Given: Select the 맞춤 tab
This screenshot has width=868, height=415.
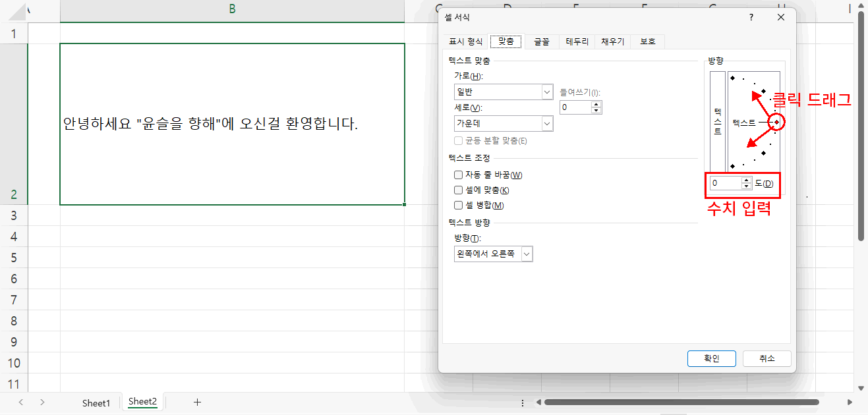Looking at the screenshot, I should click(x=506, y=41).
